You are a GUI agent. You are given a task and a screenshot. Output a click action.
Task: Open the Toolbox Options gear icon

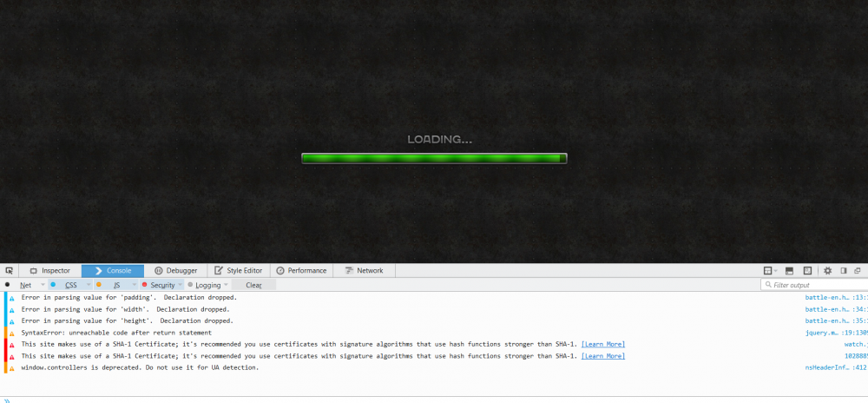pos(827,271)
